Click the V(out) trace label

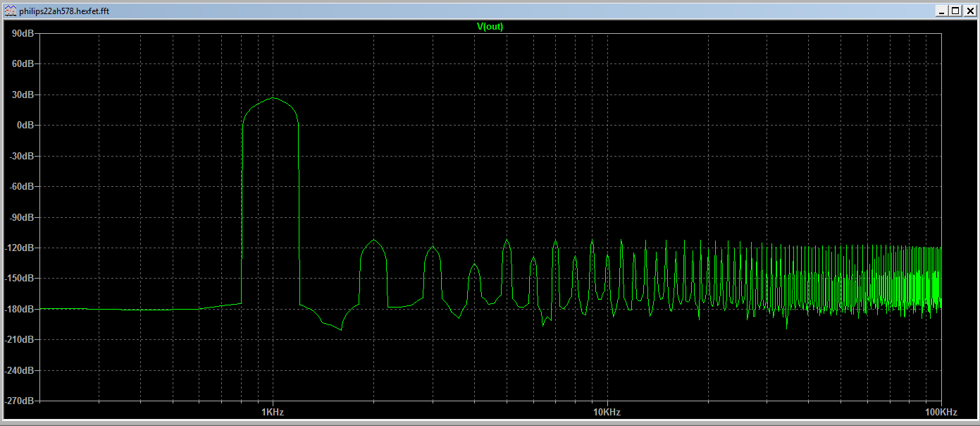(x=490, y=27)
